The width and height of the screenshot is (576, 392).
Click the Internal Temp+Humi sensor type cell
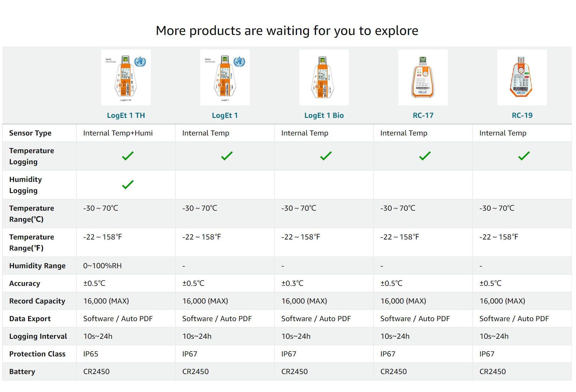click(x=118, y=133)
